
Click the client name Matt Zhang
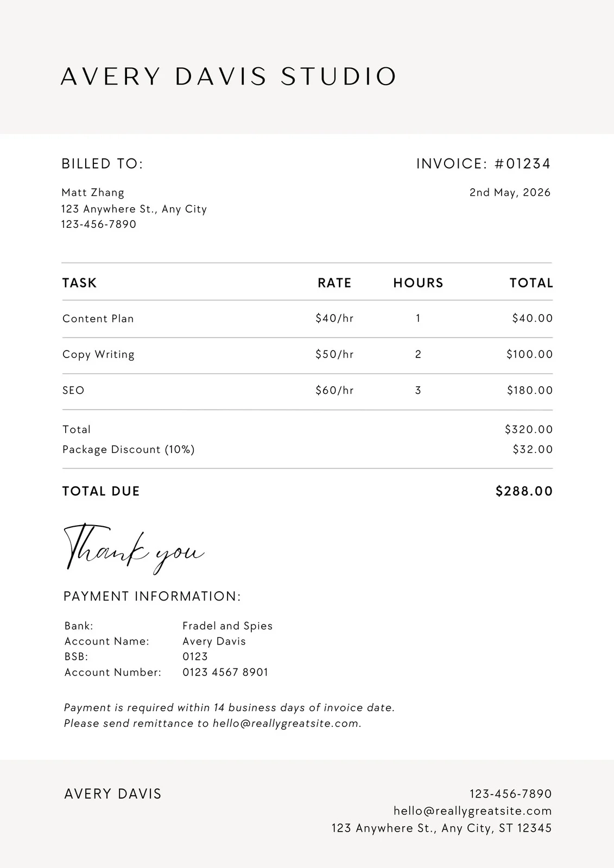93,193
